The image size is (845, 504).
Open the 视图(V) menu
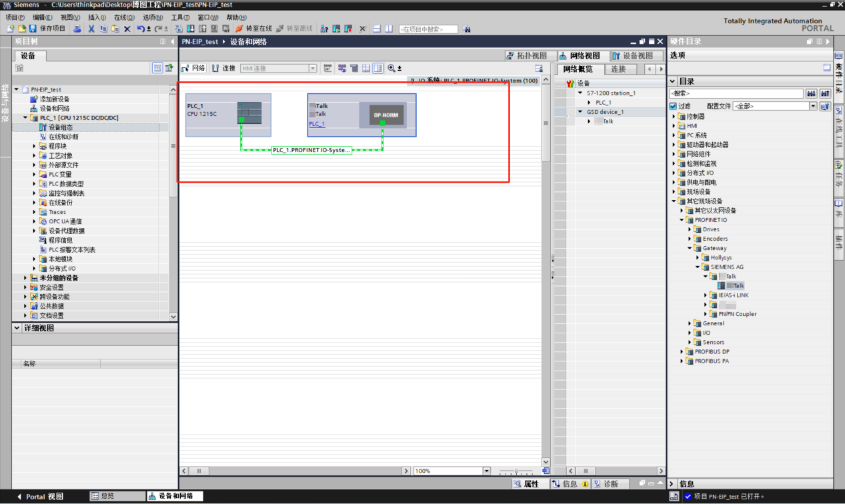[x=70, y=17]
